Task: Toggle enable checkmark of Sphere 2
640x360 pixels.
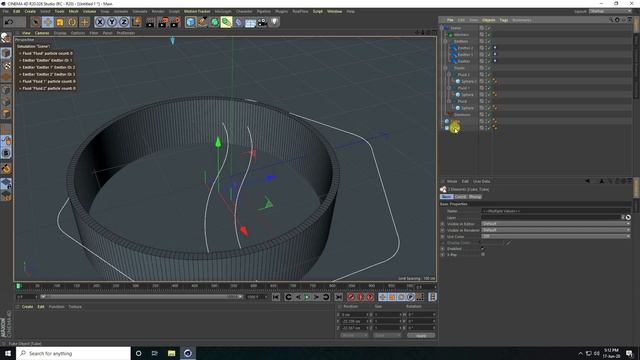Action: (x=489, y=81)
